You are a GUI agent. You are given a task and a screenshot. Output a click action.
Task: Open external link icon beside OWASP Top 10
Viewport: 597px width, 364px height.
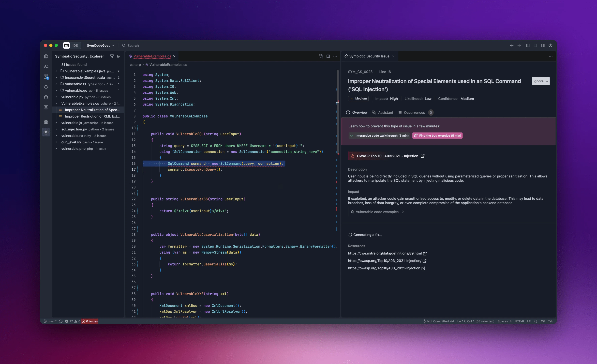423,156
